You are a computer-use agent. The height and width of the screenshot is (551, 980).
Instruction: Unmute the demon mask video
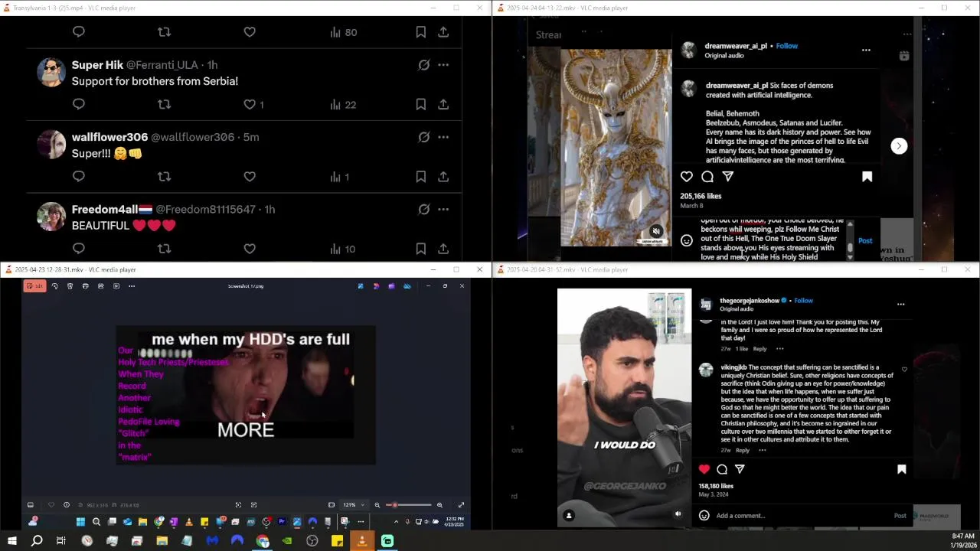(656, 231)
